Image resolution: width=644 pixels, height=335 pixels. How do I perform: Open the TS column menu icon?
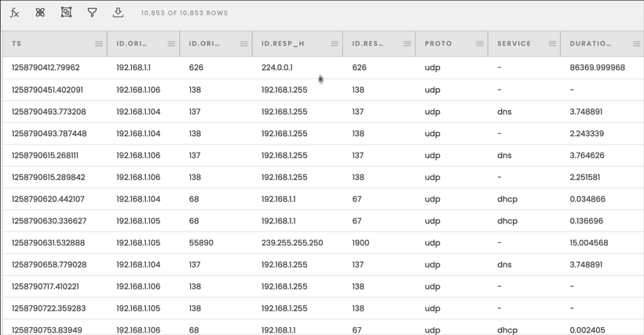99,44
